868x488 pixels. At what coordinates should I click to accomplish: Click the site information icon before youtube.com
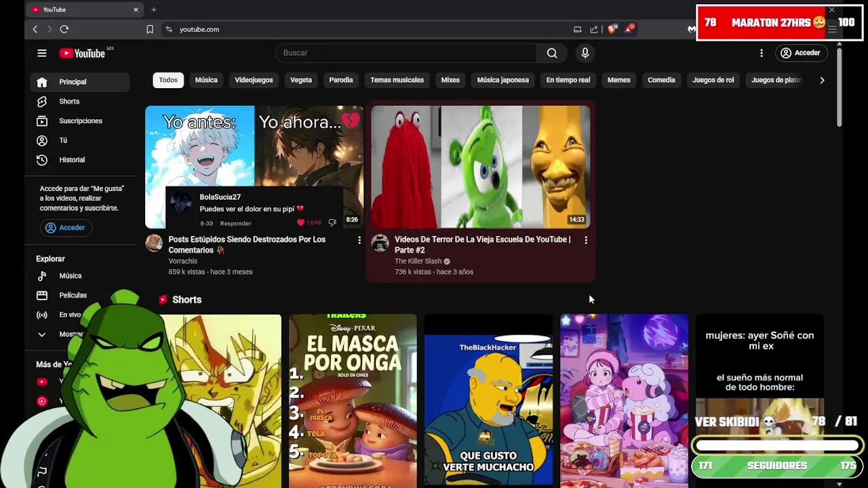169,29
